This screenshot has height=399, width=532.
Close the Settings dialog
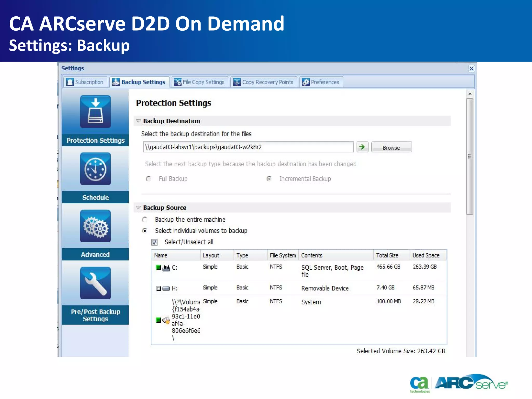[x=471, y=68]
